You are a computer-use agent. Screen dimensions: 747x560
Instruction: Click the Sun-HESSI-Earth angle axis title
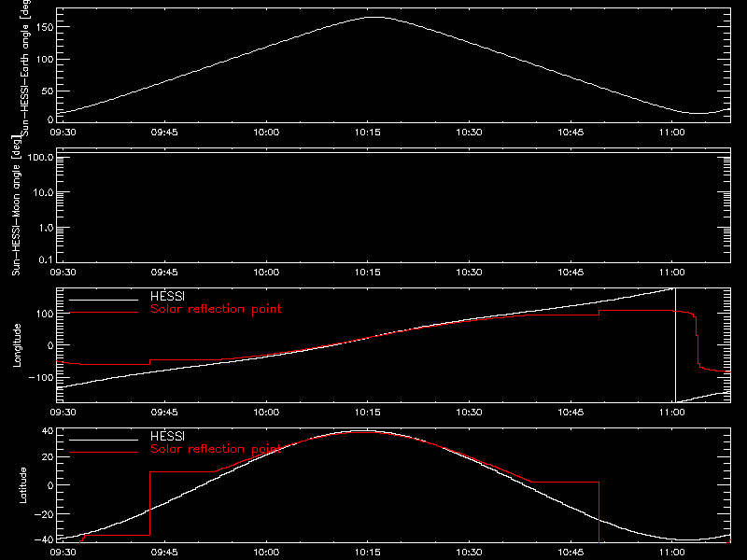point(25,68)
